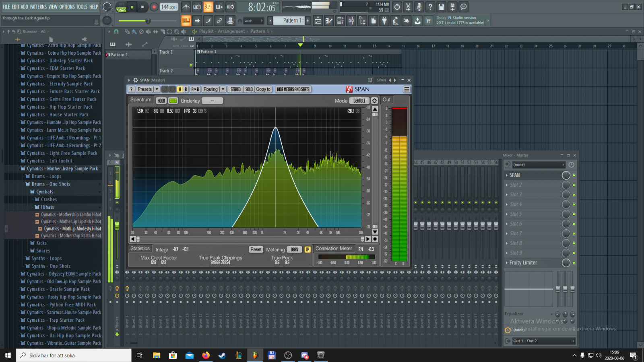This screenshot has width=644, height=362.
Task: Enable SOLO in SPAN plugin
Action: [249, 89]
